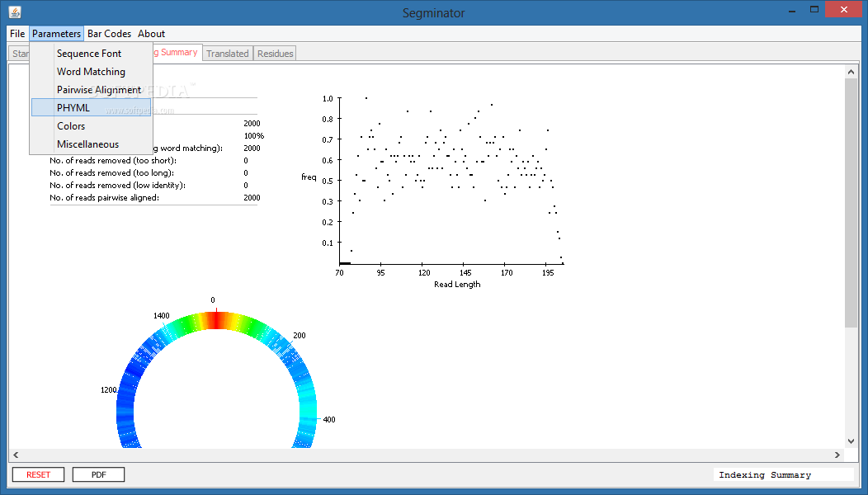Choose Sequence Font from Parameters menu
The image size is (868, 495).
tap(92, 53)
